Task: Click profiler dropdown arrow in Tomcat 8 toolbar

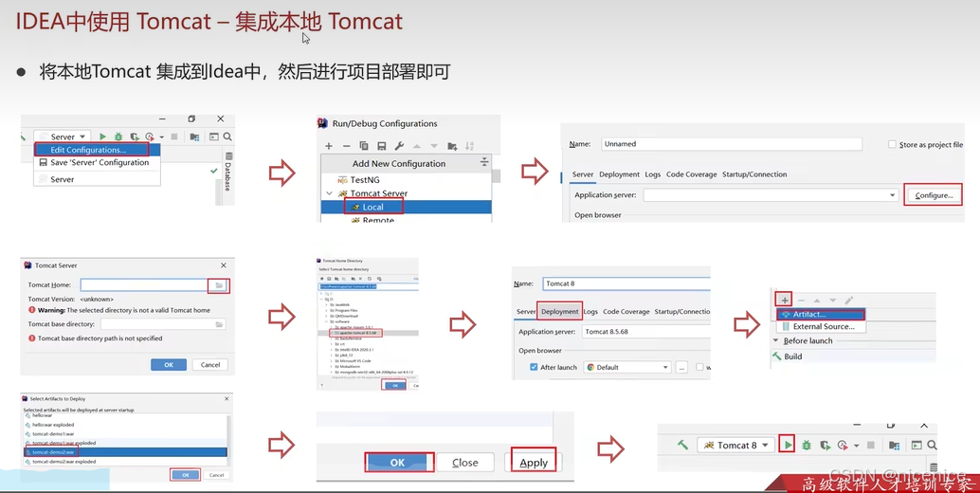Action: 856,446
